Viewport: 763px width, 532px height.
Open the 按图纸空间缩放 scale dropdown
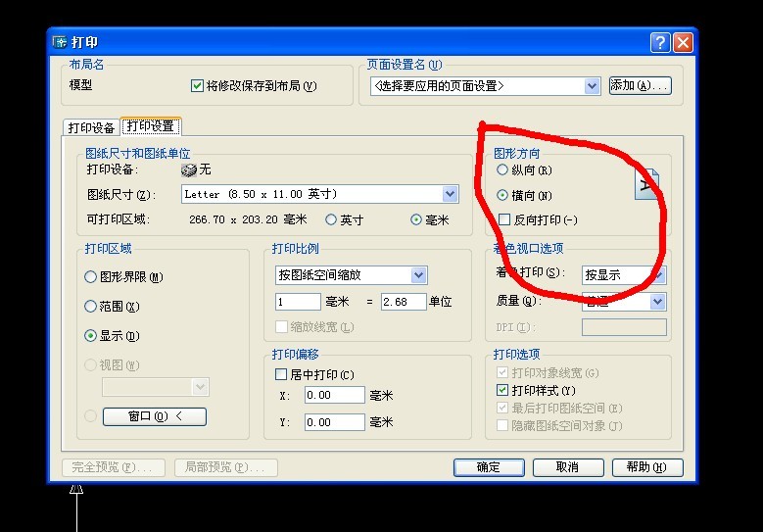[x=418, y=275]
